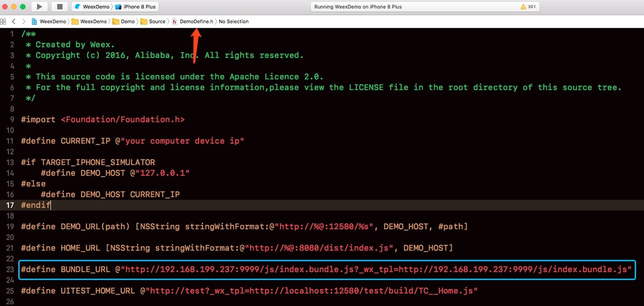Click the 301 warnings count
This screenshot has height=306, width=644.
click(x=532, y=7)
